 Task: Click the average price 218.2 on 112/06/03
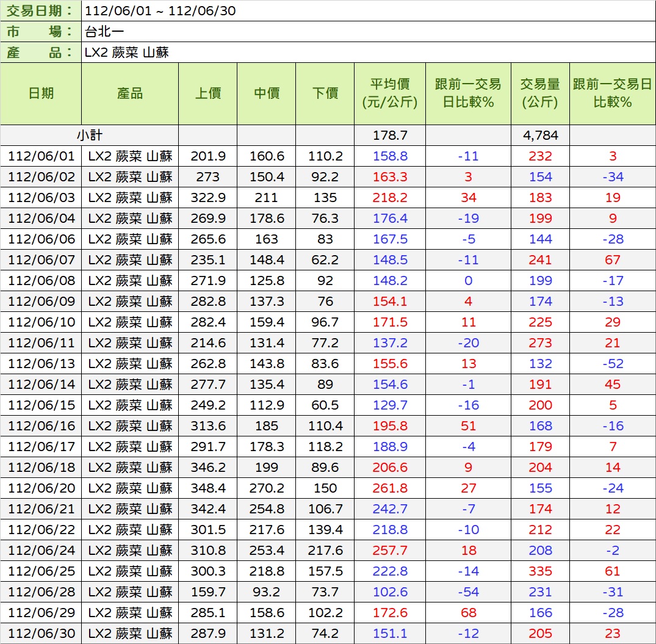pos(390,198)
